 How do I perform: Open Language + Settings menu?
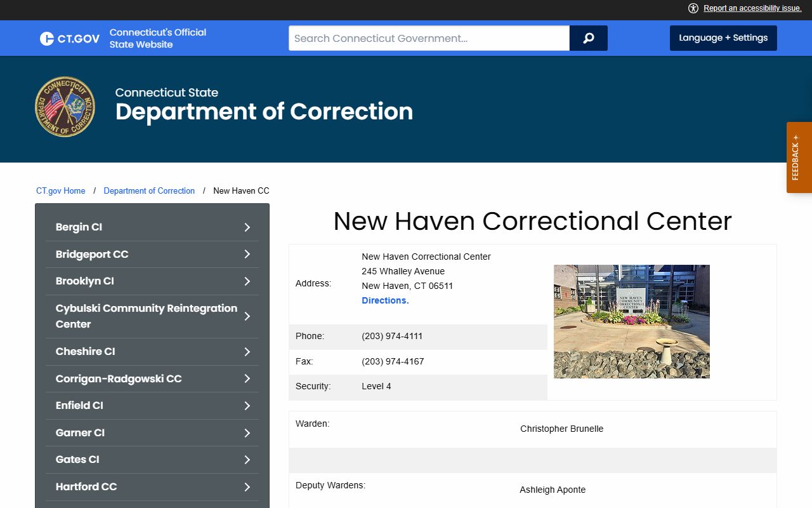point(723,38)
